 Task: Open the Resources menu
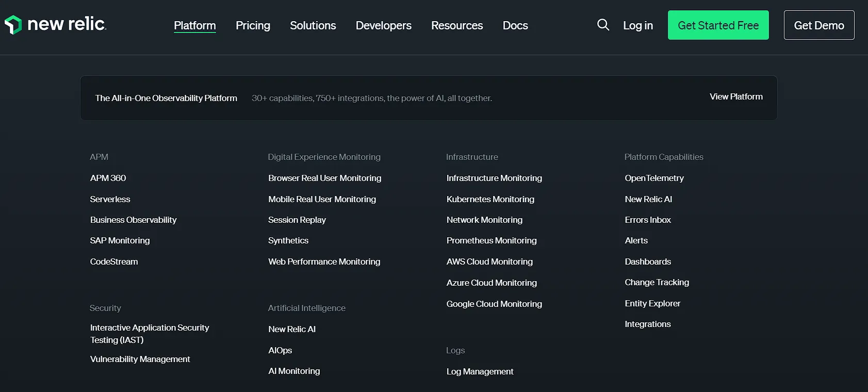coord(457,25)
